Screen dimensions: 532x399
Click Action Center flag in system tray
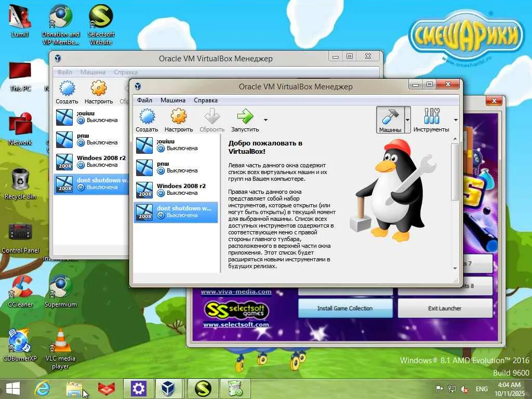pyautogui.click(x=439, y=389)
